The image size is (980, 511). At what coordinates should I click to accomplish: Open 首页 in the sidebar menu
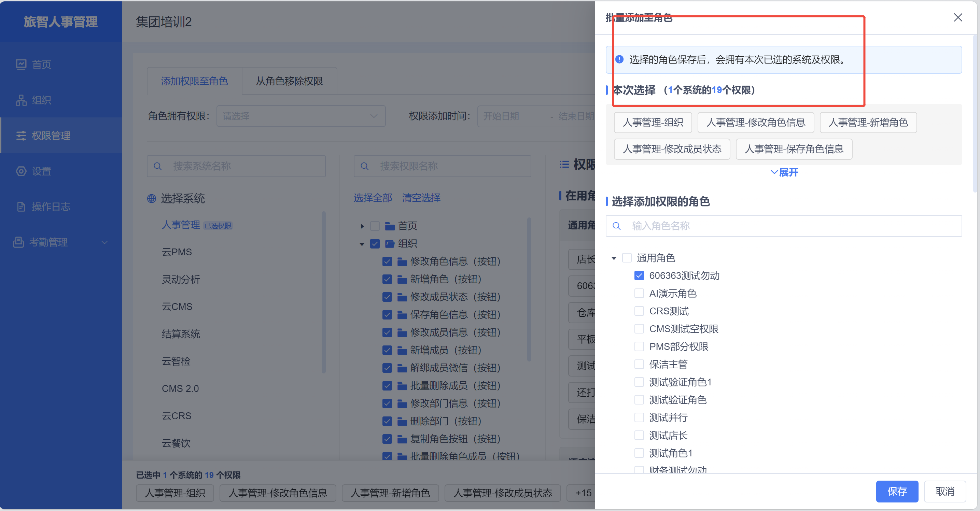tap(61, 65)
